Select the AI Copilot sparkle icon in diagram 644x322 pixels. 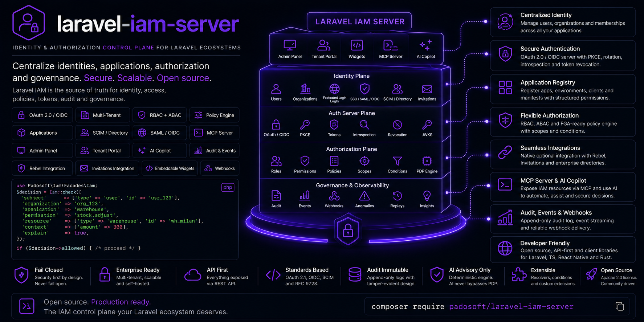(x=425, y=45)
